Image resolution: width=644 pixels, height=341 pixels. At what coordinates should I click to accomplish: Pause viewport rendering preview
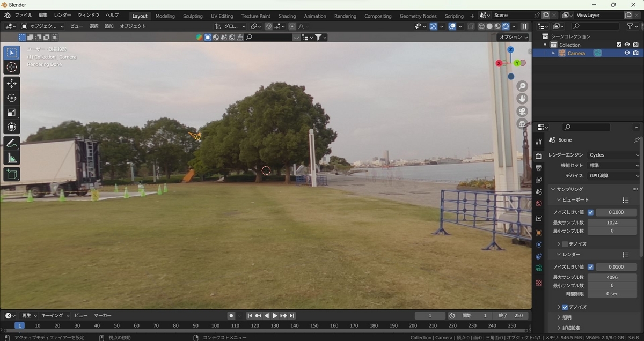click(524, 26)
